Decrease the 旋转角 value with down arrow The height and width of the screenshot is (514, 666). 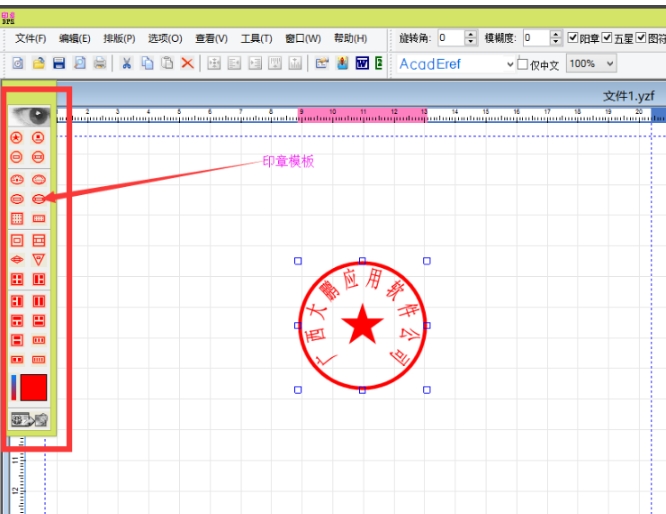click(x=471, y=42)
